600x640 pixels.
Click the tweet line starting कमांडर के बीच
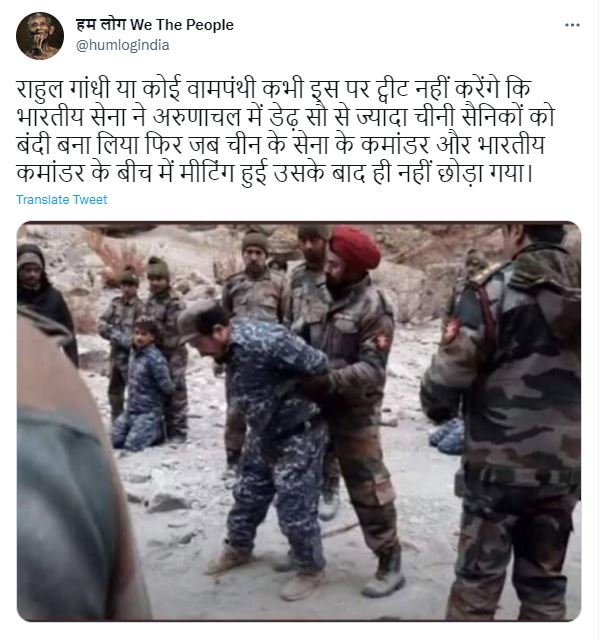coord(275,173)
